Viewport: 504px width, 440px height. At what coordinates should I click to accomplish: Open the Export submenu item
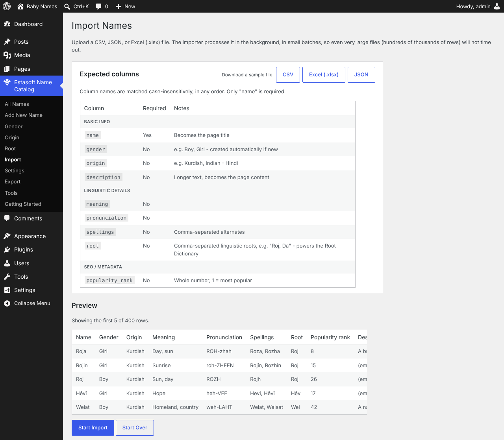(x=13, y=181)
